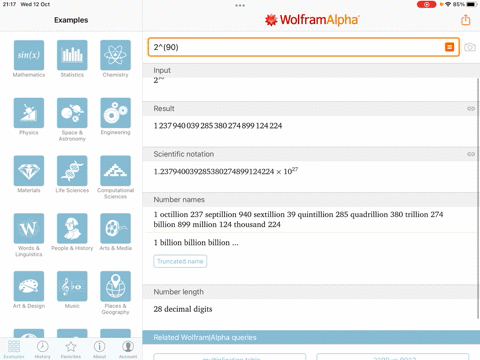The image size is (480, 360).
Task: Switch to the Favorites tab
Action: (x=71, y=349)
